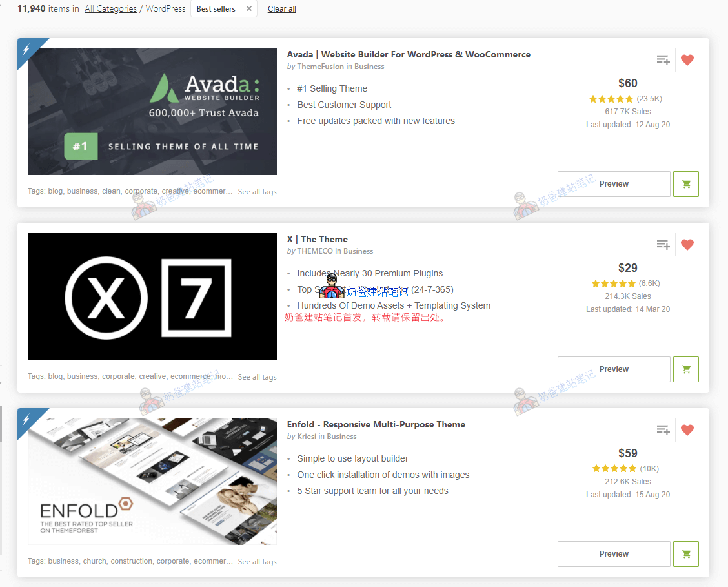The width and height of the screenshot is (728, 587).
Task: Preview the Avada theme
Action: coord(614,184)
